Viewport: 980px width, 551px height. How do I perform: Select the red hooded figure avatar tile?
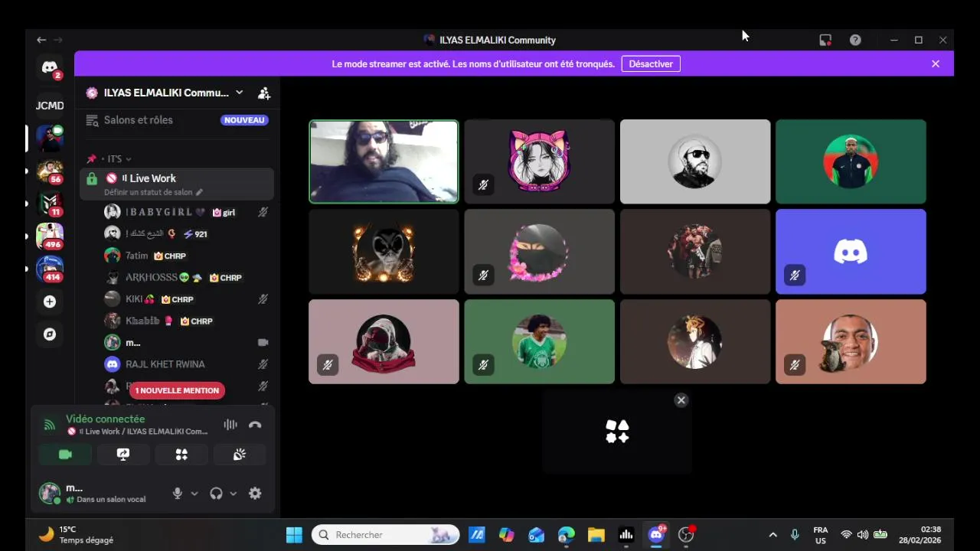coord(384,341)
